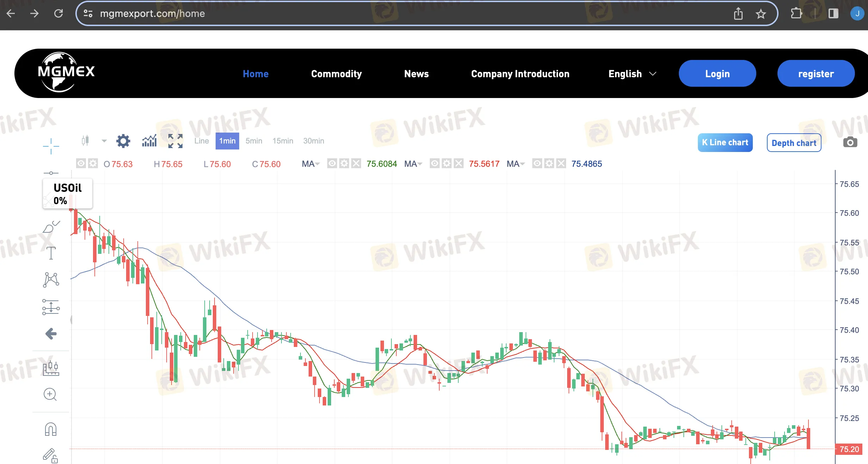Select the zoom magnifier tool
This screenshot has width=868, height=464.
point(50,395)
